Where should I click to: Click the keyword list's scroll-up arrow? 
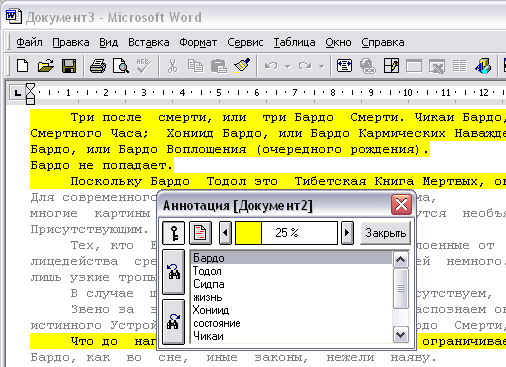coord(400,260)
